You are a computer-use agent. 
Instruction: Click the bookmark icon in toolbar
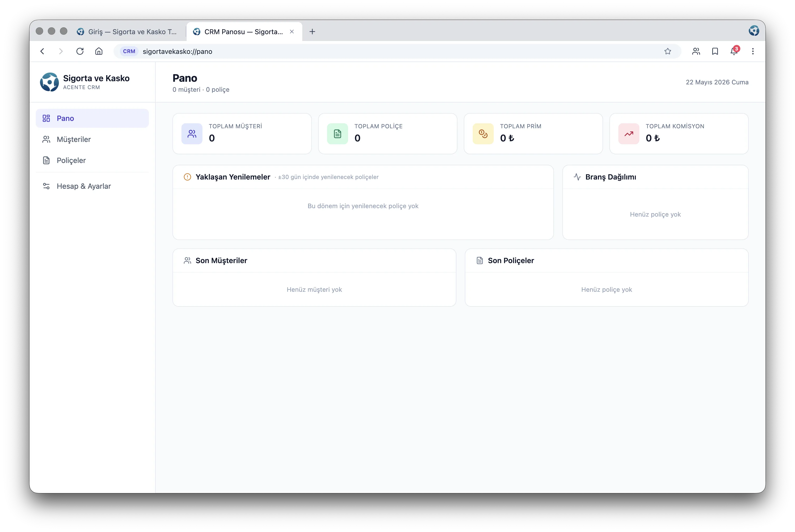tap(715, 51)
